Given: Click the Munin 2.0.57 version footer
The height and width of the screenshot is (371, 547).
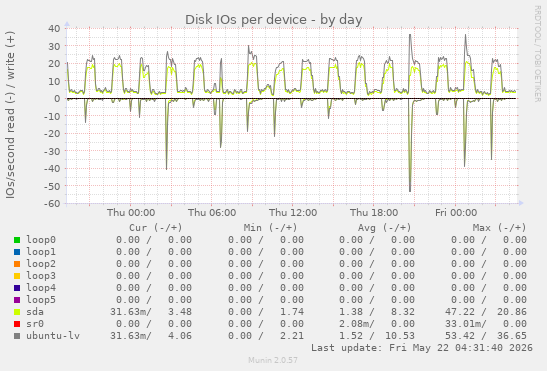Looking at the screenshot, I should [x=273, y=360].
